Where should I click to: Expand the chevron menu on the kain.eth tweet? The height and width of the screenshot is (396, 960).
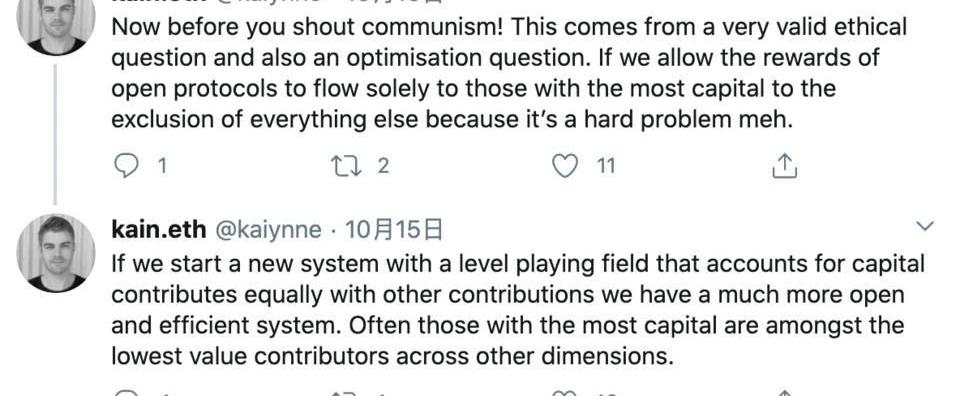(924, 226)
